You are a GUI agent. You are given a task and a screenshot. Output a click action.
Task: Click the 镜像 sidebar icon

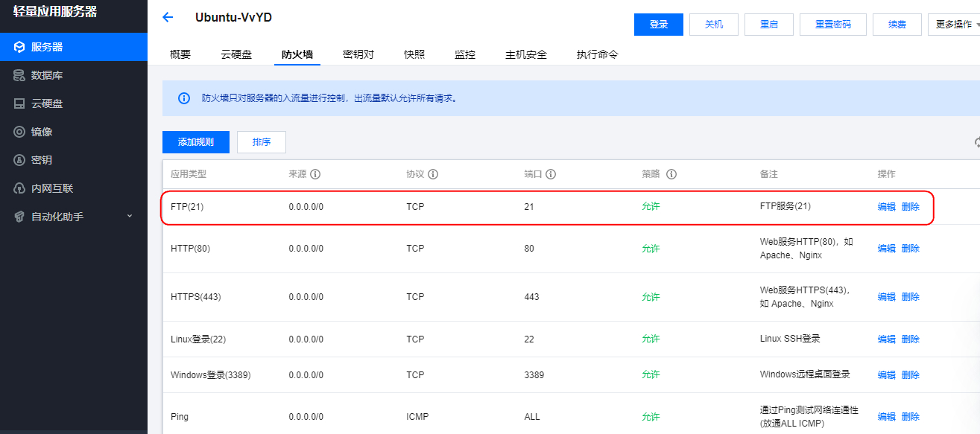click(19, 132)
